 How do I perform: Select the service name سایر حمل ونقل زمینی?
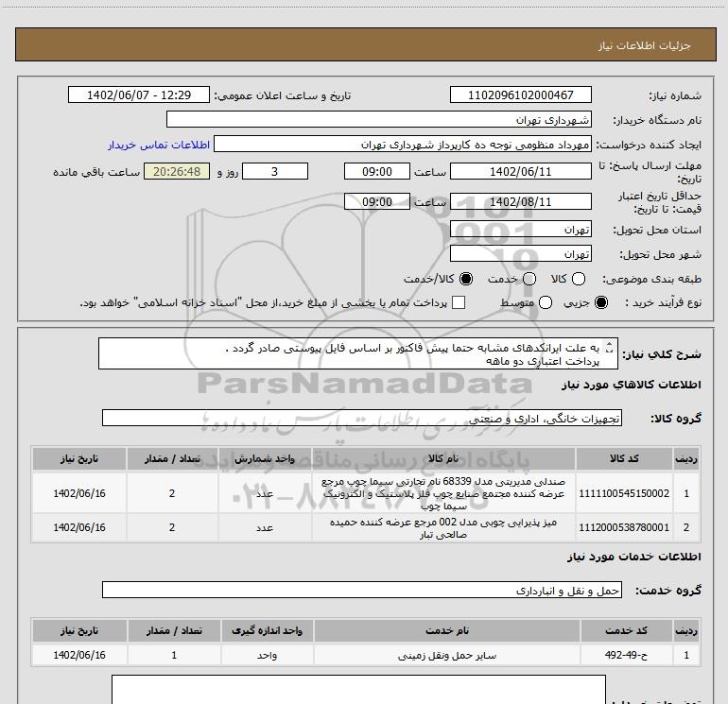[447, 655]
